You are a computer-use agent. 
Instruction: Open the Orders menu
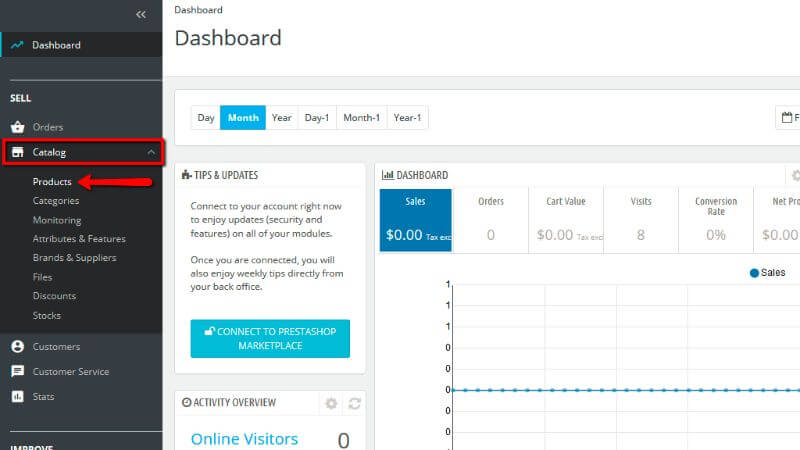[48, 127]
